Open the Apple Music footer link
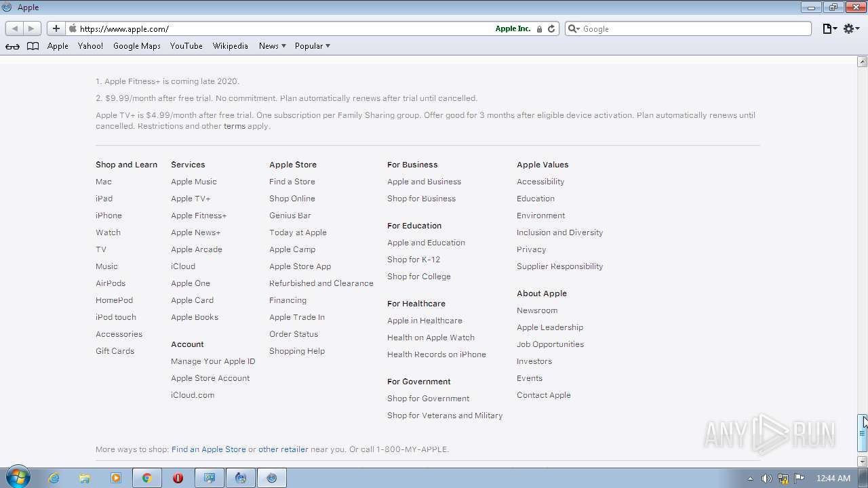868x488 pixels. tap(194, 182)
